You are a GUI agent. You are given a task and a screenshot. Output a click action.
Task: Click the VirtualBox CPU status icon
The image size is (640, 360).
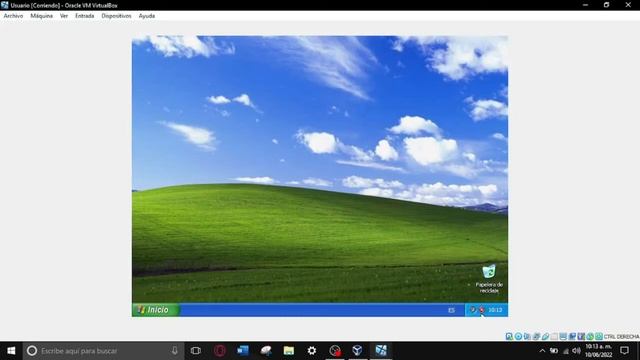tap(581, 336)
